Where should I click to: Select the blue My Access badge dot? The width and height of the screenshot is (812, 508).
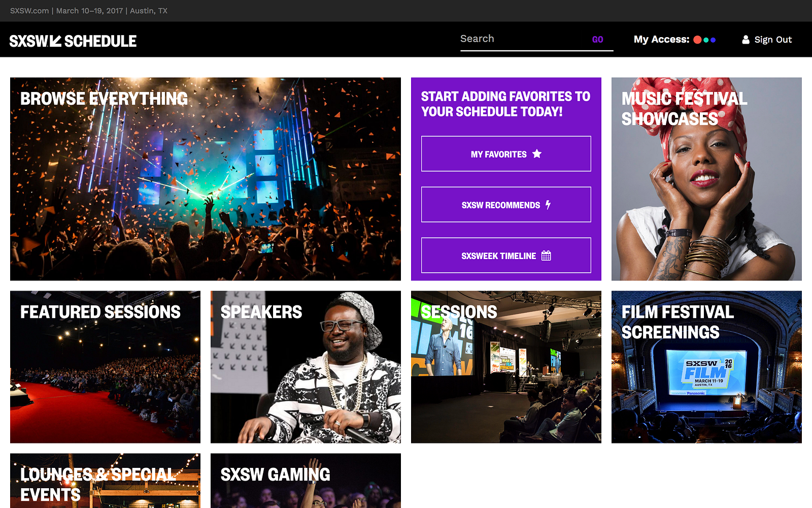pos(713,40)
